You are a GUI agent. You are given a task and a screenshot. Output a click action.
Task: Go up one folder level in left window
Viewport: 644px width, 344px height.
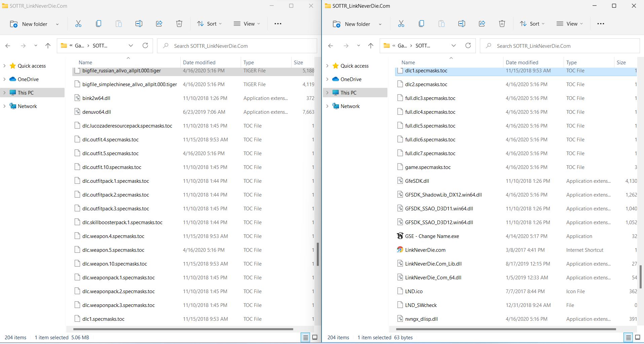pyautogui.click(x=48, y=46)
